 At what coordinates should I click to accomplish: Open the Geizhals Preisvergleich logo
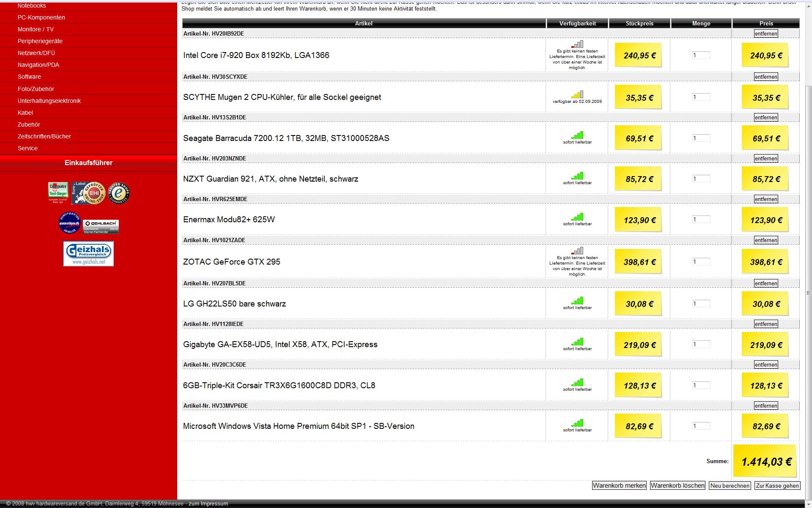tap(88, 254)
